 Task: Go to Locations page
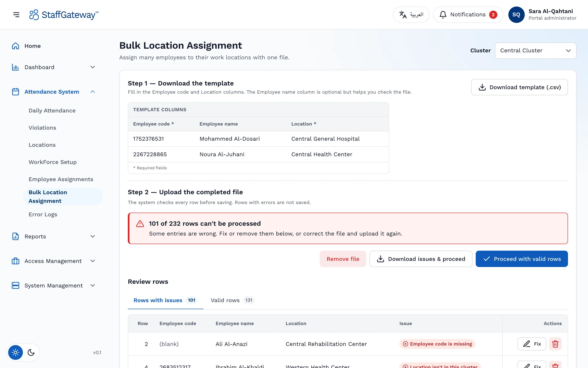(x=42, y=145)
